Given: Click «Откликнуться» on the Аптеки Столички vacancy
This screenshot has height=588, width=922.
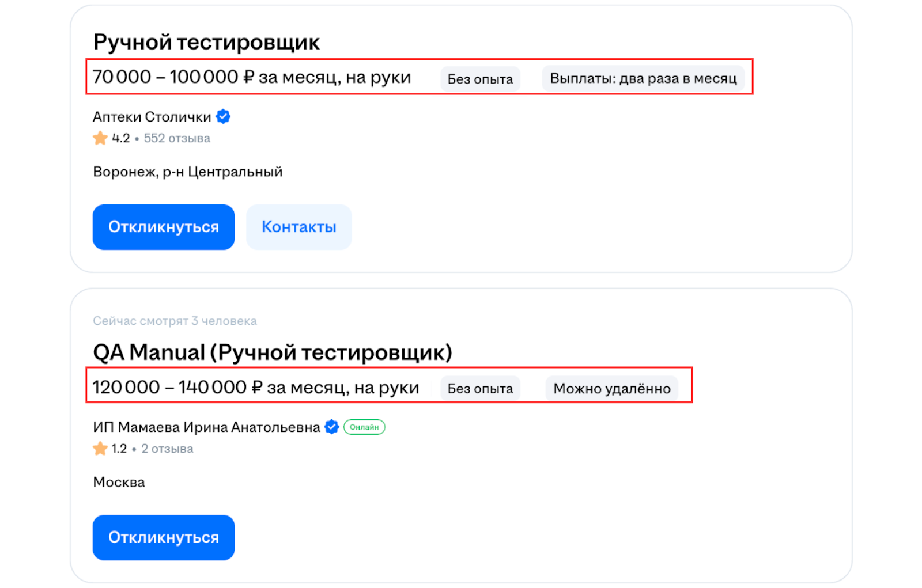Looking at the screenshot, I should [x=163, y=226].
